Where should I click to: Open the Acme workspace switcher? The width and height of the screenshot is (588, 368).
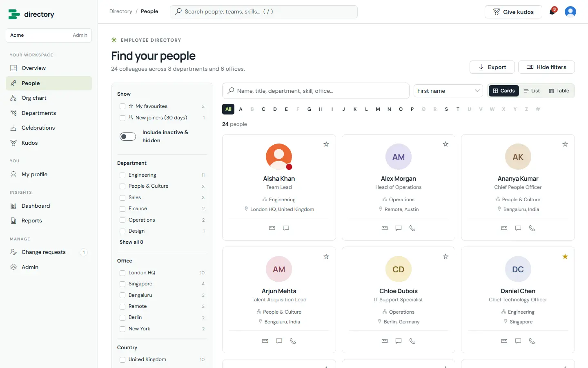click(x=49, y=35)
